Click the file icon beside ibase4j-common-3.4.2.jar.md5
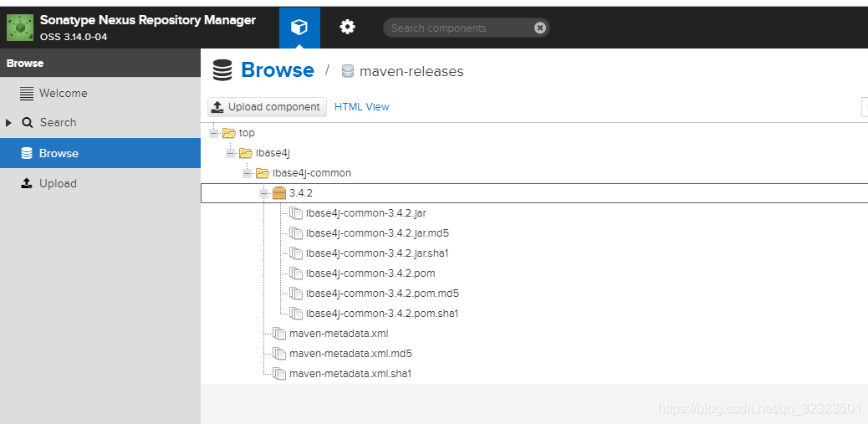The image size is (868, 424). (296, 233)
